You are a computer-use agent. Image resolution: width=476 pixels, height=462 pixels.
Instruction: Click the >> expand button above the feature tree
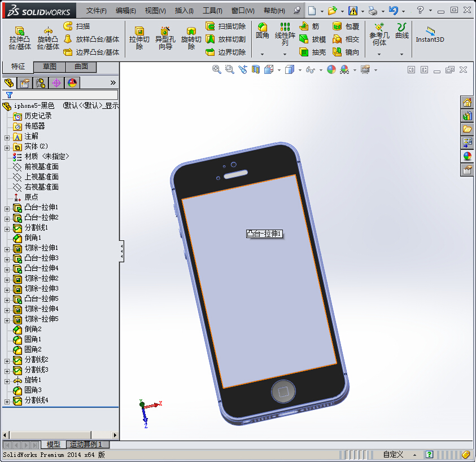(x=112, y=82)
